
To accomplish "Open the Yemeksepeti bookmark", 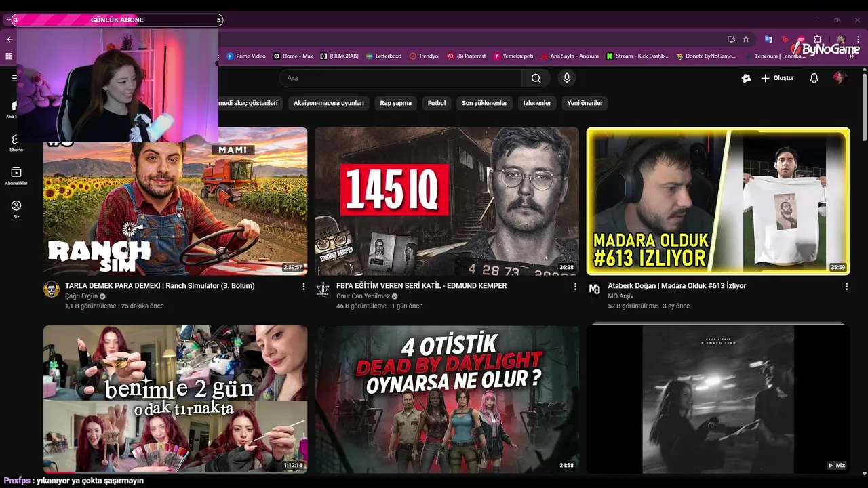I will [x=513, y=56].
